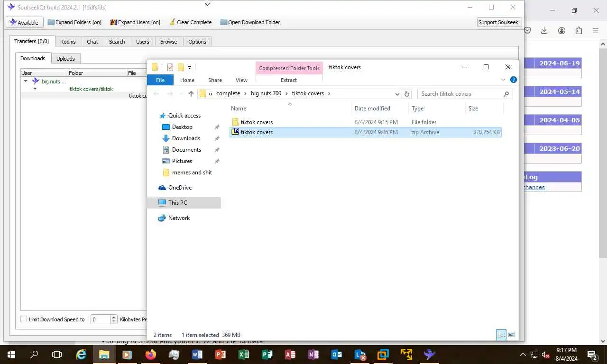Open Download Folder from Soulseek toolbar

pos(250,22)
